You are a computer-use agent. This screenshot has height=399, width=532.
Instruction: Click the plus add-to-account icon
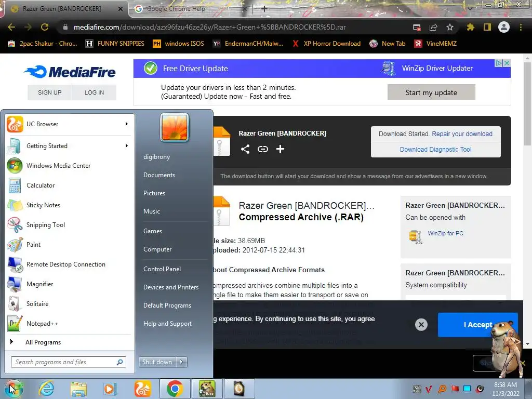[x=280, y=149]
